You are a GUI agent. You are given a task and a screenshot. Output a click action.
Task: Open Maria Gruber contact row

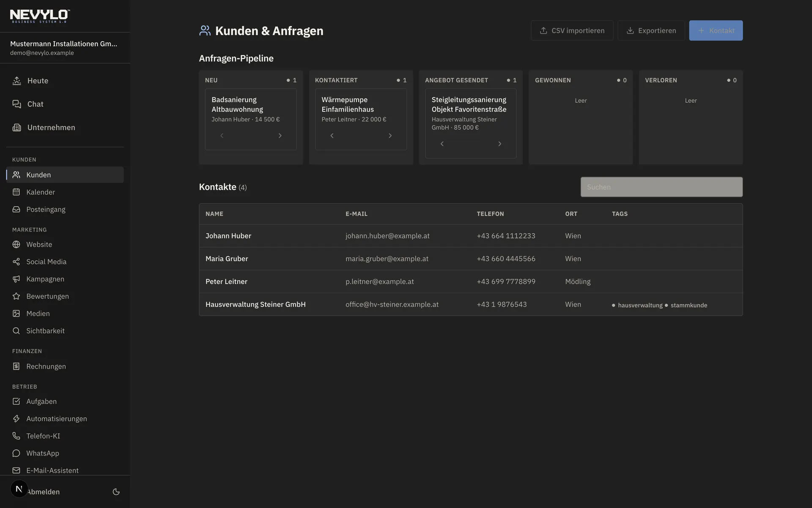[471, 259]
